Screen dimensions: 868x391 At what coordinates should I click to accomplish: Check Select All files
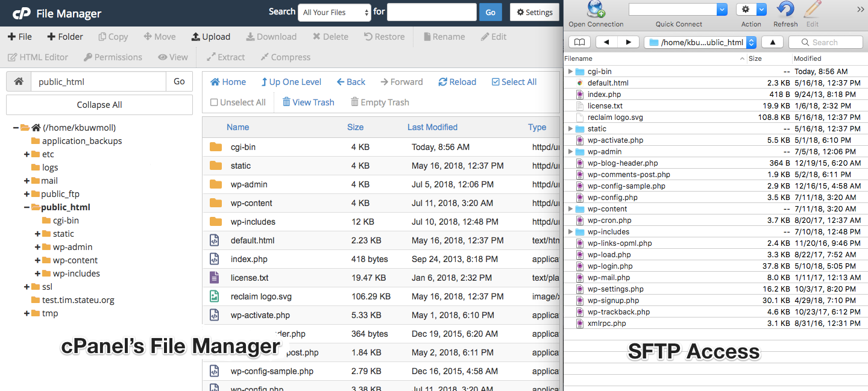[x=514, y=82]
